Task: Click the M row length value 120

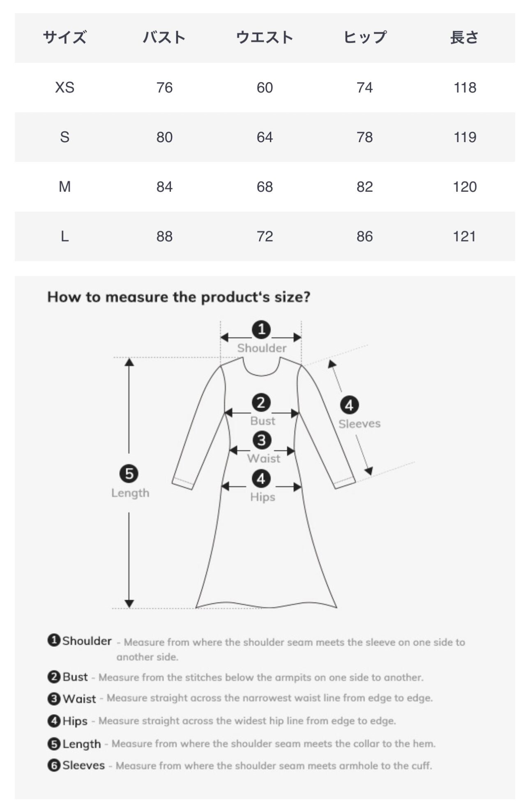Action: (465, 187)
